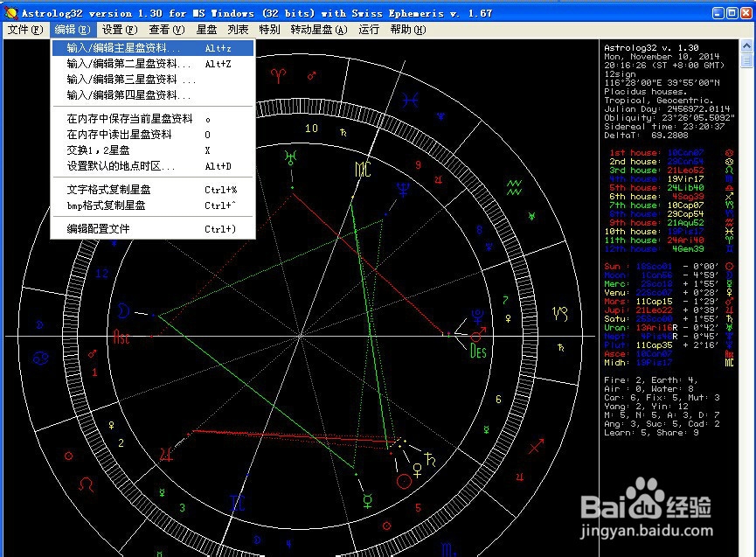
Task: Click the blue Scorpio symbol at bottom edge
Action: coord(447,549)
